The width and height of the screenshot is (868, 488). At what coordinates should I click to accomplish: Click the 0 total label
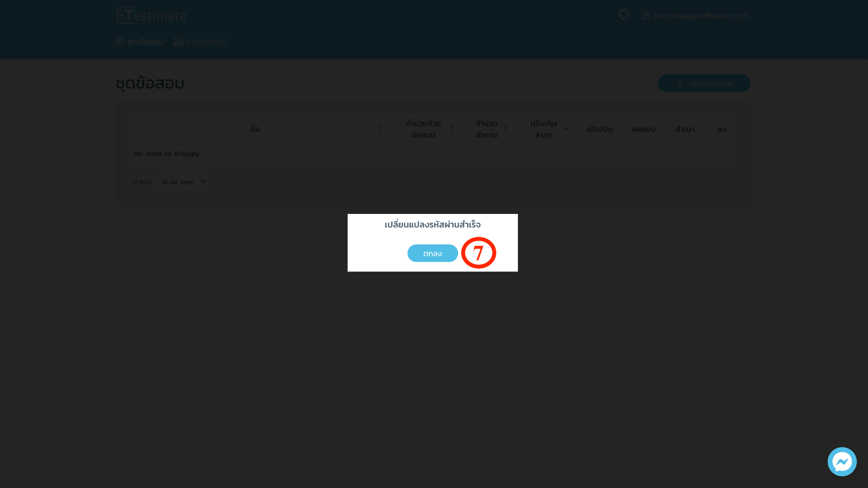coord(142,182)
